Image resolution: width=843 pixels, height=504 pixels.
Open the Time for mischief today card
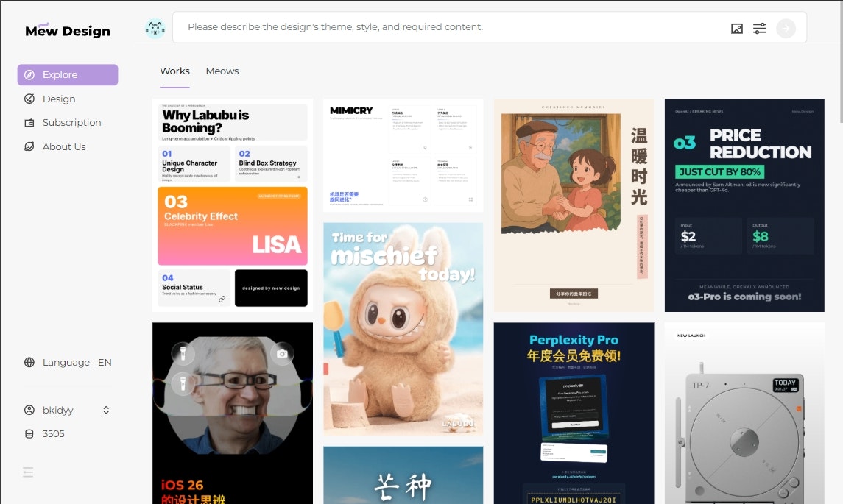(x=403, y=329)
